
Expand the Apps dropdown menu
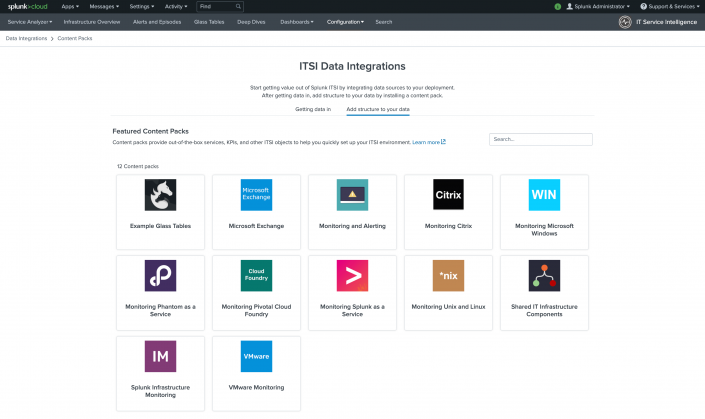click(70, 7)
